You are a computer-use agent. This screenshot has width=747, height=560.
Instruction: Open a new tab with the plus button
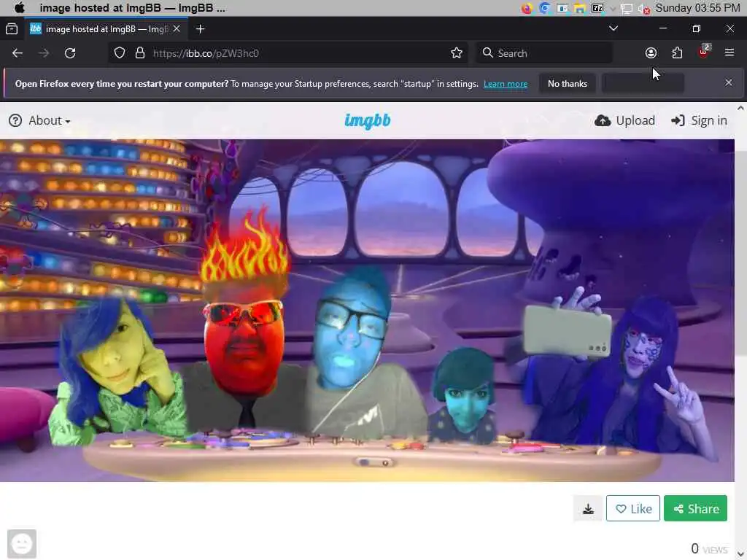200,29
